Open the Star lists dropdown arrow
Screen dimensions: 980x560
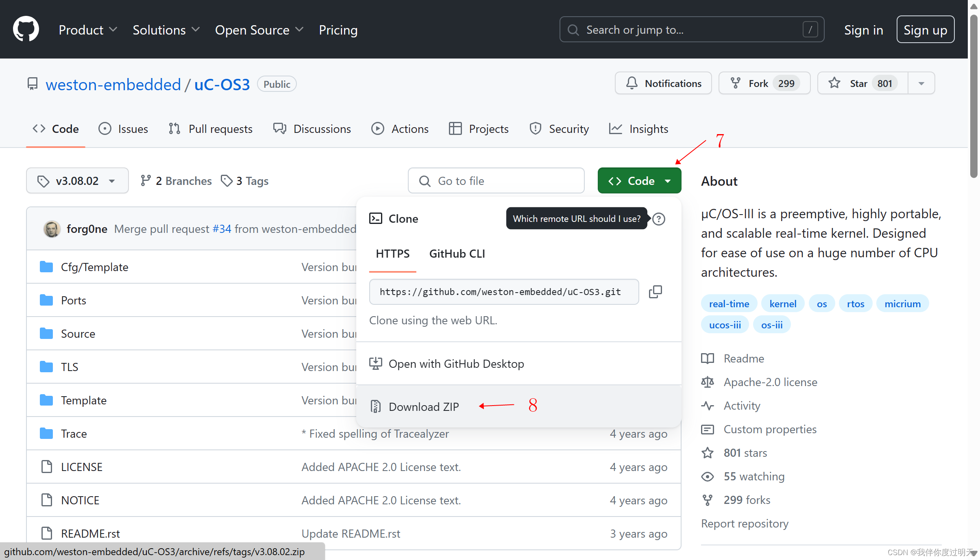click(921, 83)
